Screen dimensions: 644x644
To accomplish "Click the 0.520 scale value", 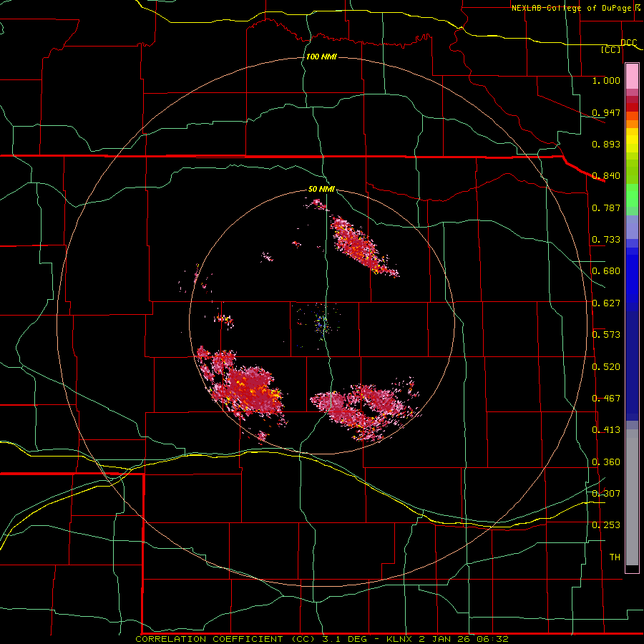I will [606, 367].
